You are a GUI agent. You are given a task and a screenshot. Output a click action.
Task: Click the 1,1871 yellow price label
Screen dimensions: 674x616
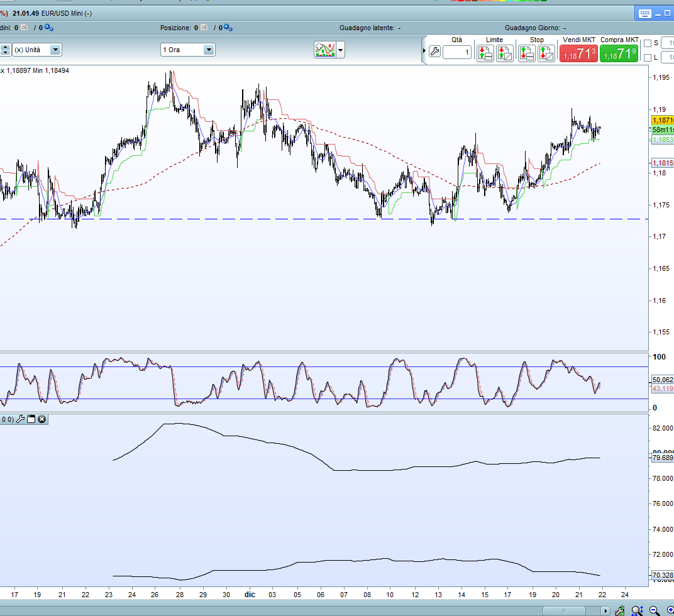coord(663,120)
